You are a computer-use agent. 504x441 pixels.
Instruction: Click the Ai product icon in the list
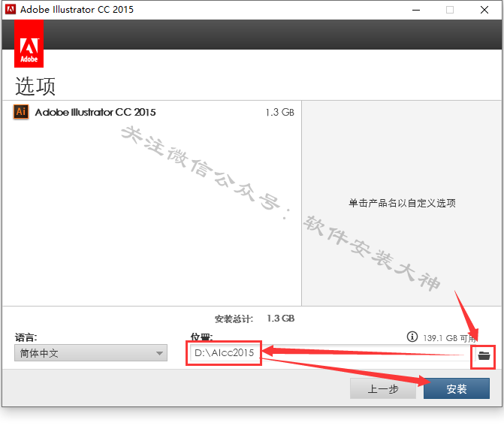21,112
